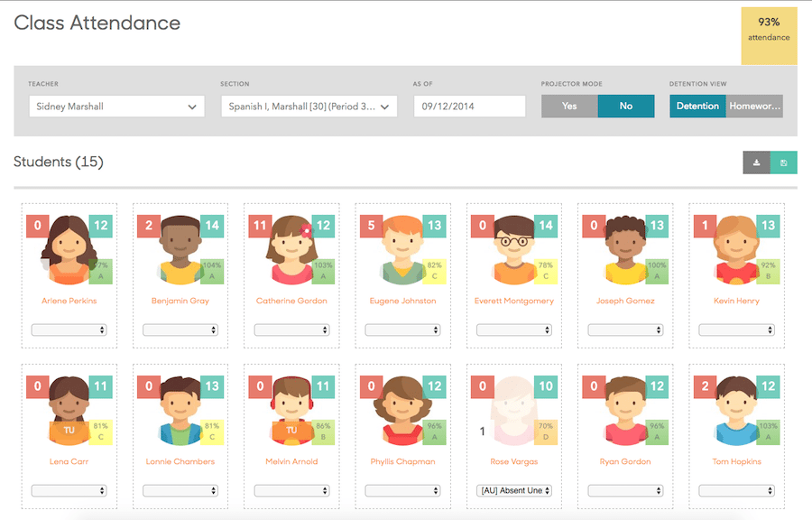Click Phyllis Chapman's name link
The height and width of the screenshot is (520, 812).
[402, 461]
